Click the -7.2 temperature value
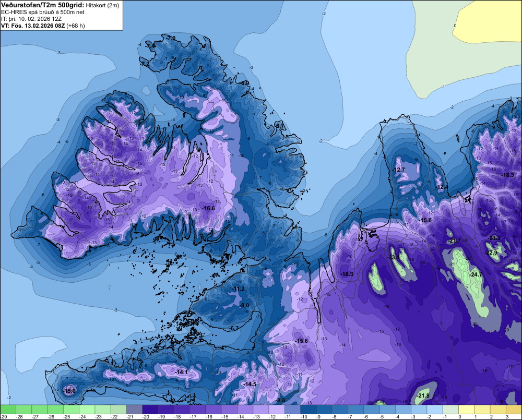Image resolution: width=522 pixels, height=420 pixels. click(x=145, y=63)
